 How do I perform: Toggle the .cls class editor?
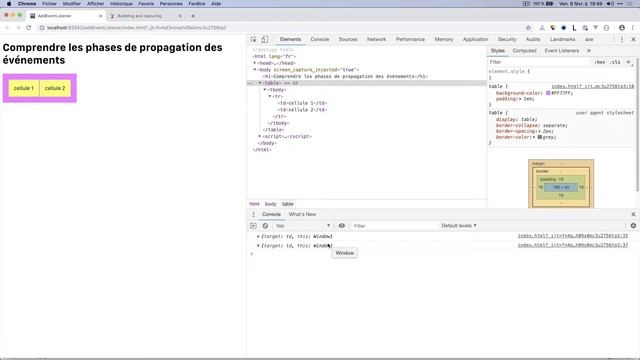[x=615, y=62]
